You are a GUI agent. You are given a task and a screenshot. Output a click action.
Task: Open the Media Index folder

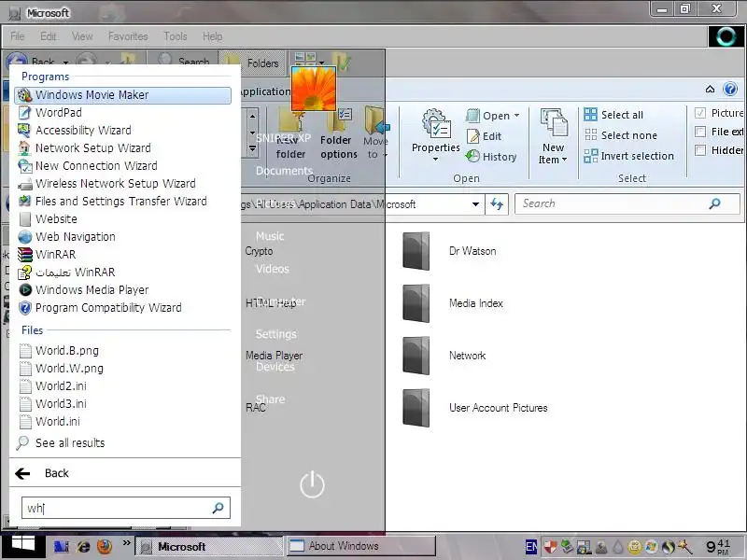[453, 303]
